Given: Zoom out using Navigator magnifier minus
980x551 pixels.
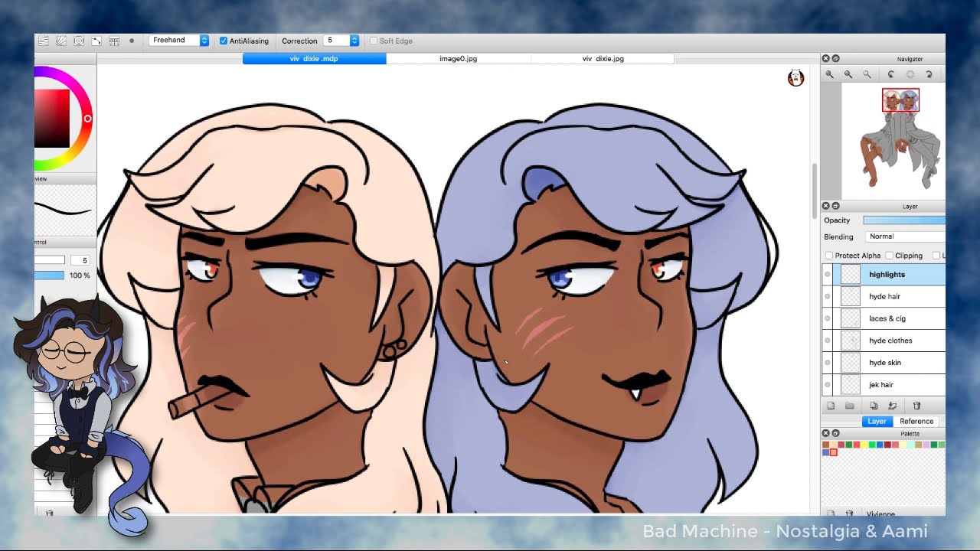Looking at the screenshot, I should pos(848,74).
